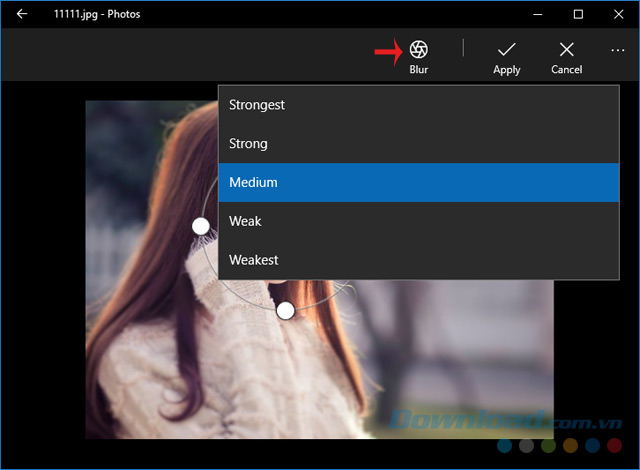Open the more options ellipsis menu
Image resolution: width=640 pixels, height=470 pixels.
click(x=618, y=50)
